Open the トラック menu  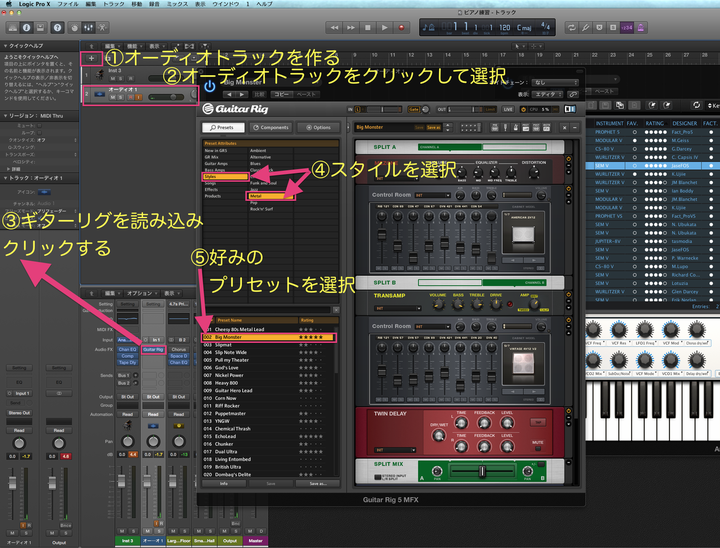(x=114, y=4)
